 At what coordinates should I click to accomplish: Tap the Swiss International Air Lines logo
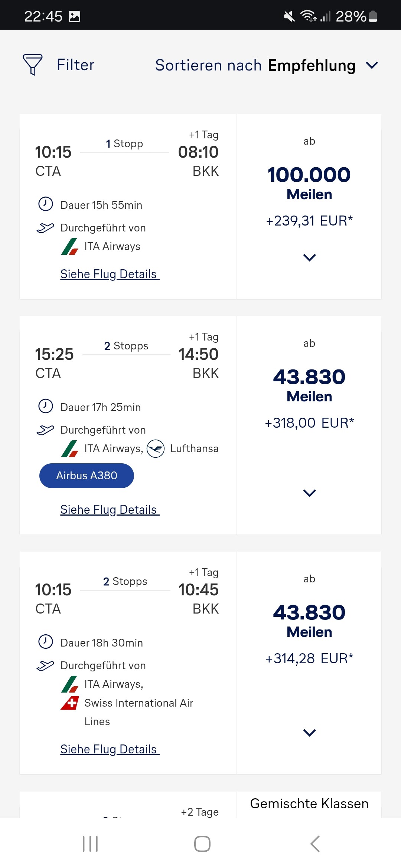(x=70, y=703)
